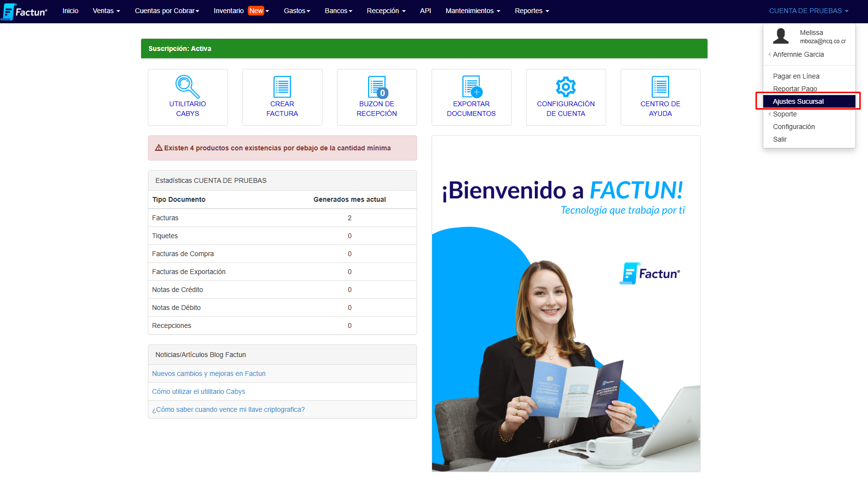
Task: Click the UTILITARIO CABYS label
Action: tap(188, 109)
